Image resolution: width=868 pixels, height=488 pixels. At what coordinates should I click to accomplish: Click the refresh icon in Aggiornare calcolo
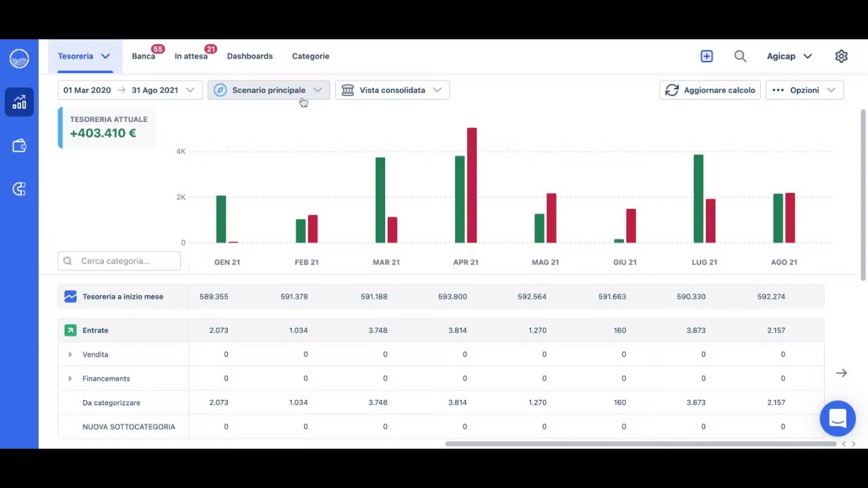672,90
